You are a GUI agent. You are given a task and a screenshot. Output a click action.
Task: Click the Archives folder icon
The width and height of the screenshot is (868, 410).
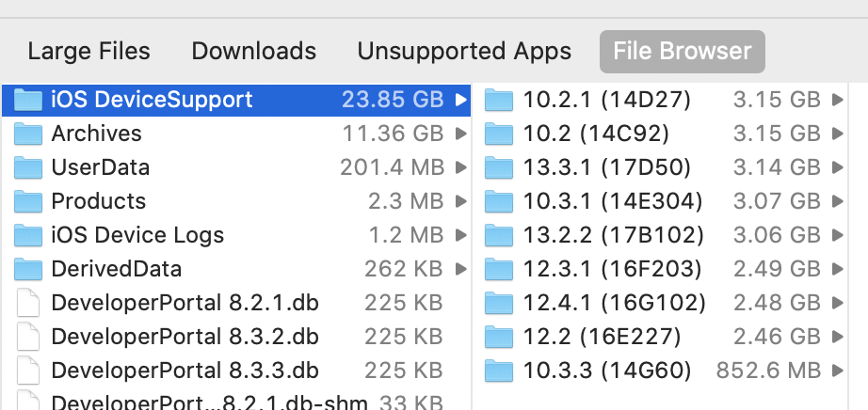(29, 134)
